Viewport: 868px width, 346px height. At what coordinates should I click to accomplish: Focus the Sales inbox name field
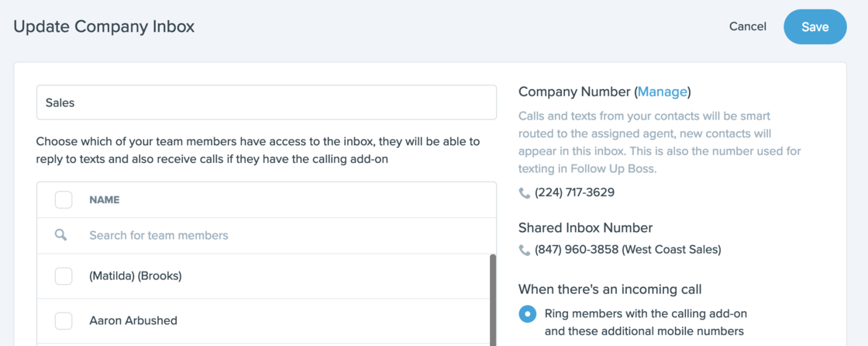pos(266,102)
